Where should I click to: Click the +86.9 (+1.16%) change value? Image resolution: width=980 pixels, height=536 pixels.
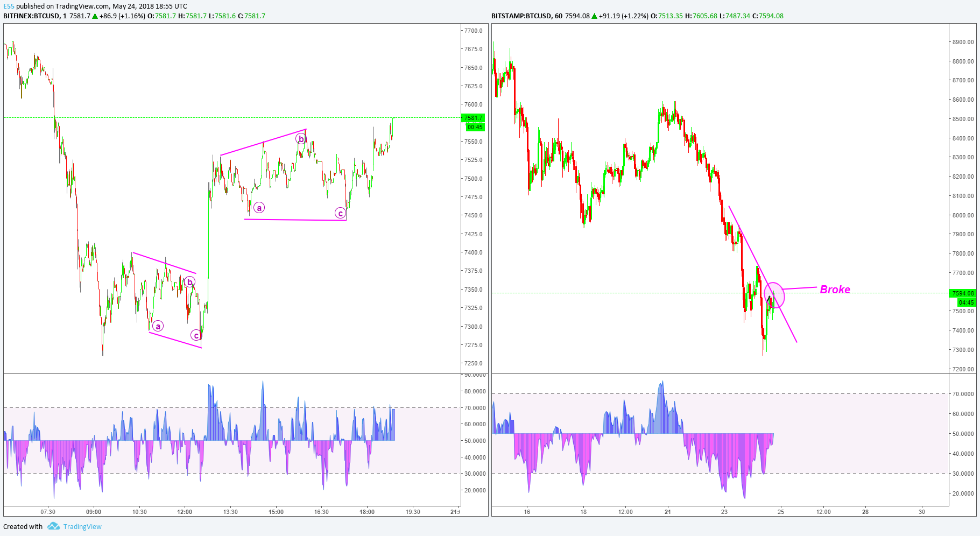[122, 16]
